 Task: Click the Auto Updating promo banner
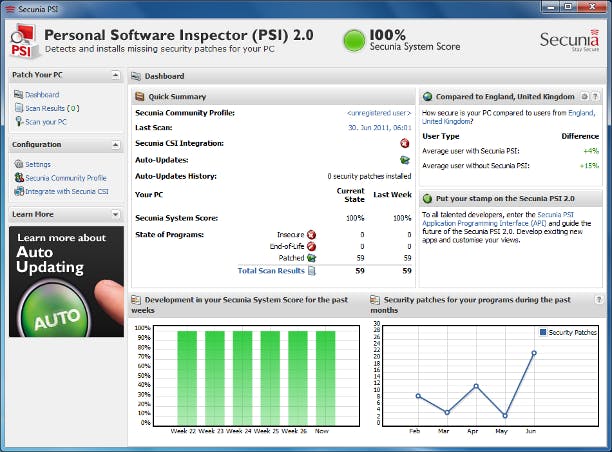coord(66,281)
